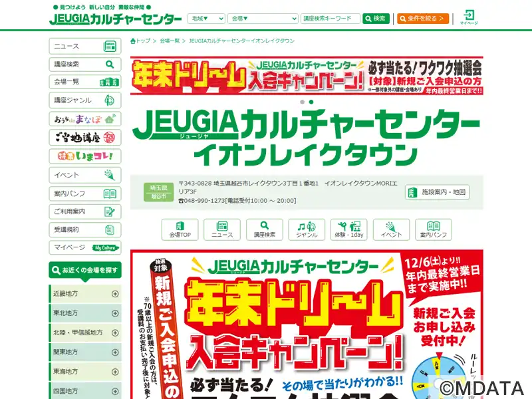The image size is (532, 399).
Task: Click the 会場TOP icon button
Action: (180, 229)
